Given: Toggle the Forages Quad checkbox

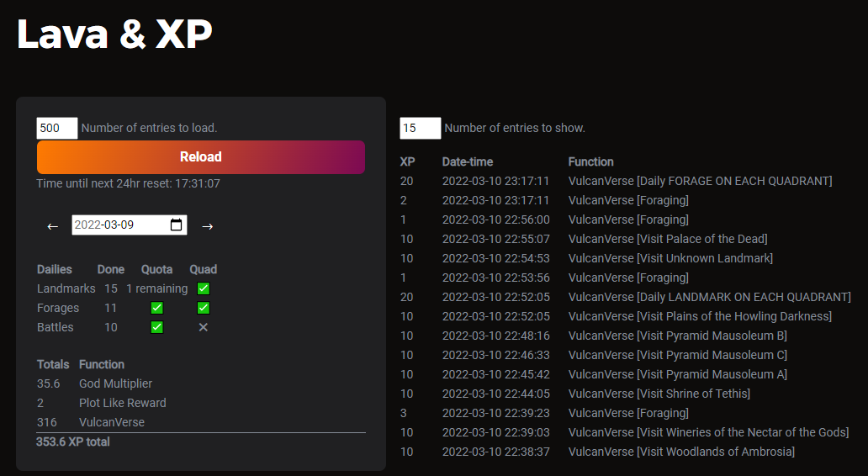Looking at the screenshot, I should [204, 308].
